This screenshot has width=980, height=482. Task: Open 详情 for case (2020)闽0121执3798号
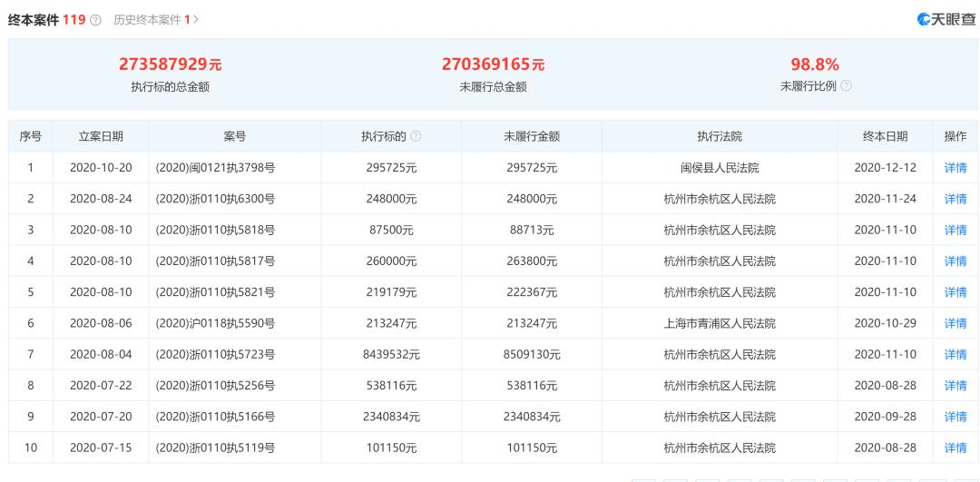point(955,168)
